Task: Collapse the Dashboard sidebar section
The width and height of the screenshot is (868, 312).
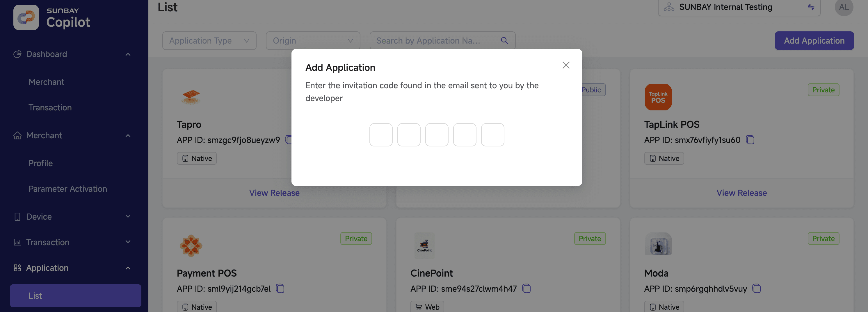Action: tap(128, 54)
